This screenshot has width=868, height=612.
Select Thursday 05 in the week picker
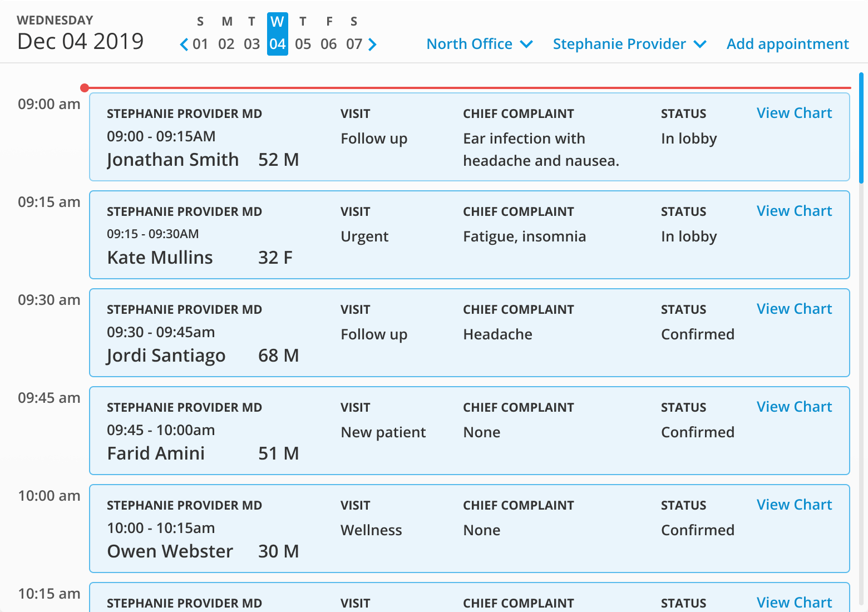click(303, 34)
